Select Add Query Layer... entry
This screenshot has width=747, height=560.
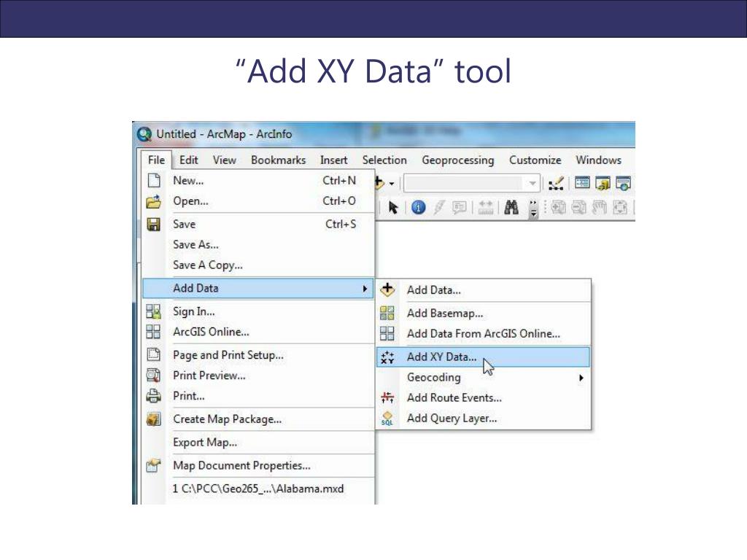pos(483,418)
